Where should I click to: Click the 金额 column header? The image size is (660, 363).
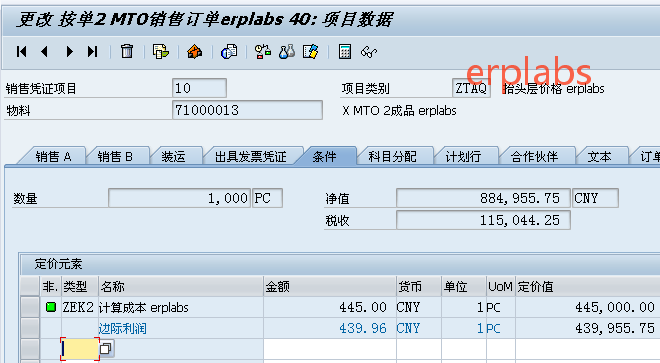coord(330,286)
